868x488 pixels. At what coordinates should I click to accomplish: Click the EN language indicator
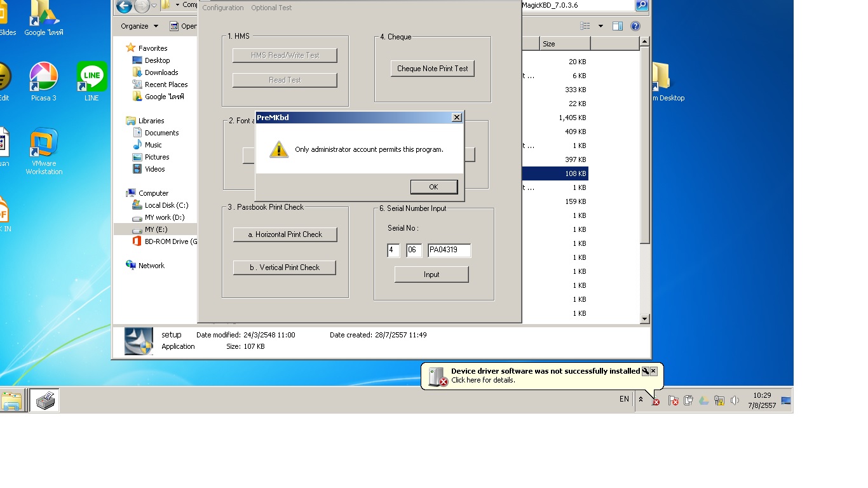(x=624, y=399)
